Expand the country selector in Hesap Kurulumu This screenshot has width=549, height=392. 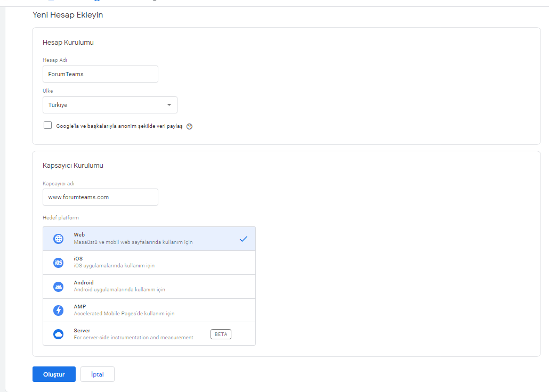pos(110,105)
